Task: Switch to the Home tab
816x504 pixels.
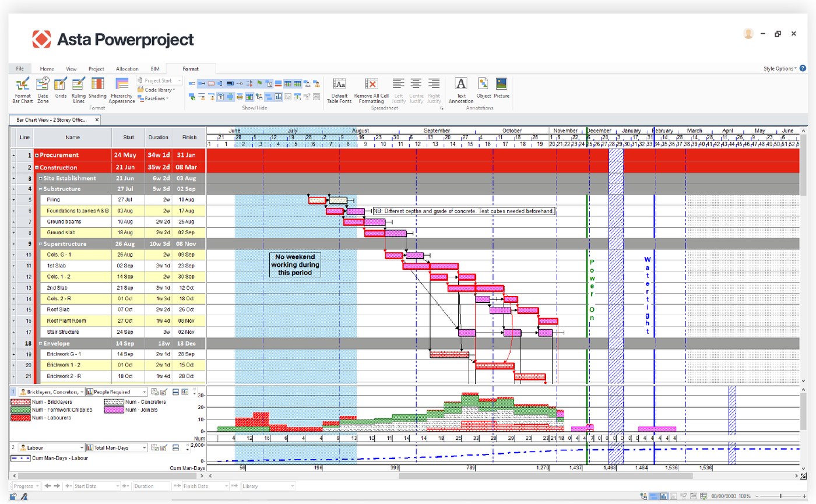Action: click(x=47, y=68)
